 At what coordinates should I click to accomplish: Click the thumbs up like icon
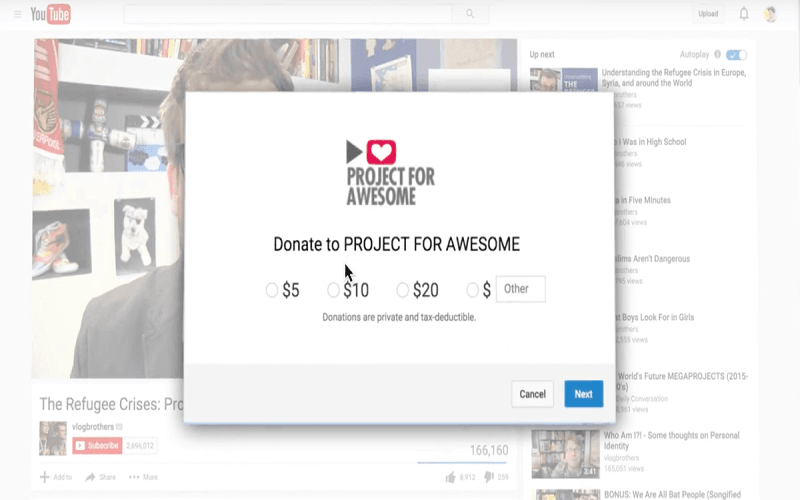point(451,477)
